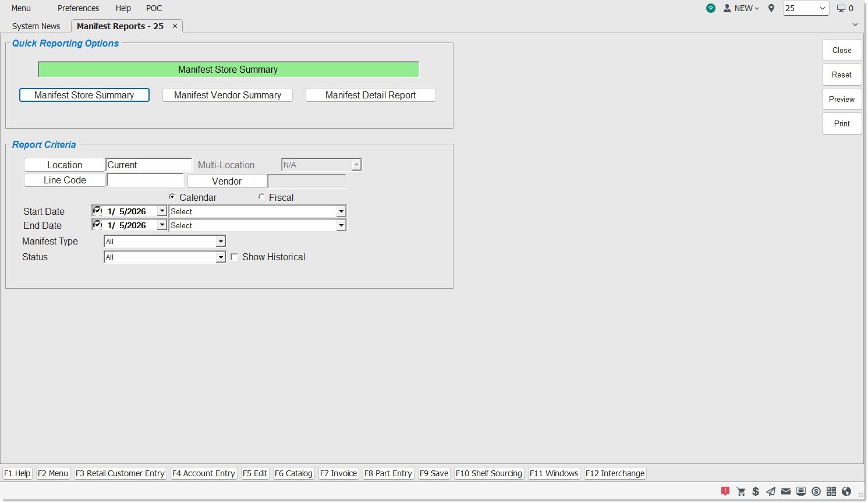Switch to the System News tab
This screenshot has width=868, height=503.
(x=36, y=26)
